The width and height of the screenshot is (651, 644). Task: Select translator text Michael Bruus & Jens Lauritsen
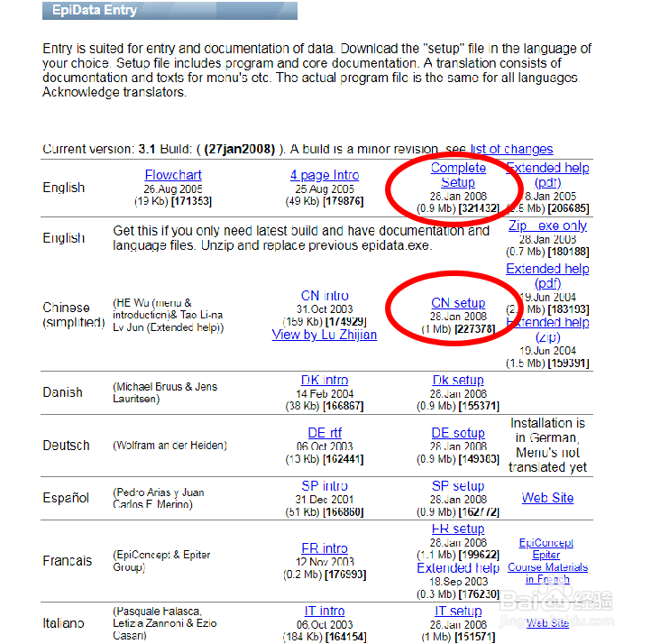[165, 392]
